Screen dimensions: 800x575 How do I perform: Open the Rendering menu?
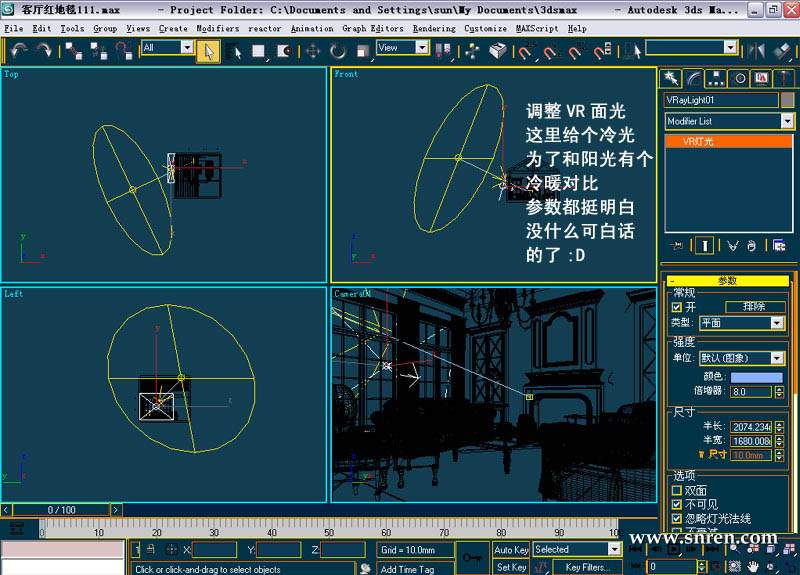434,29
